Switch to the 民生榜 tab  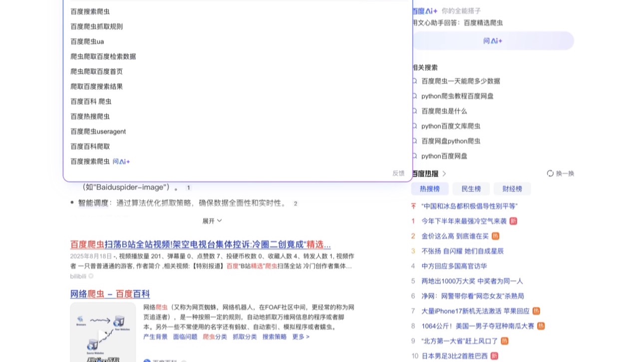tap(471, 189)
